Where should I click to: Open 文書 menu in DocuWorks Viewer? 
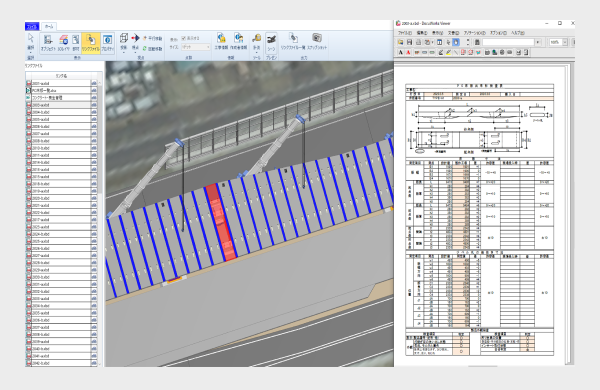[x=453, y=33]
